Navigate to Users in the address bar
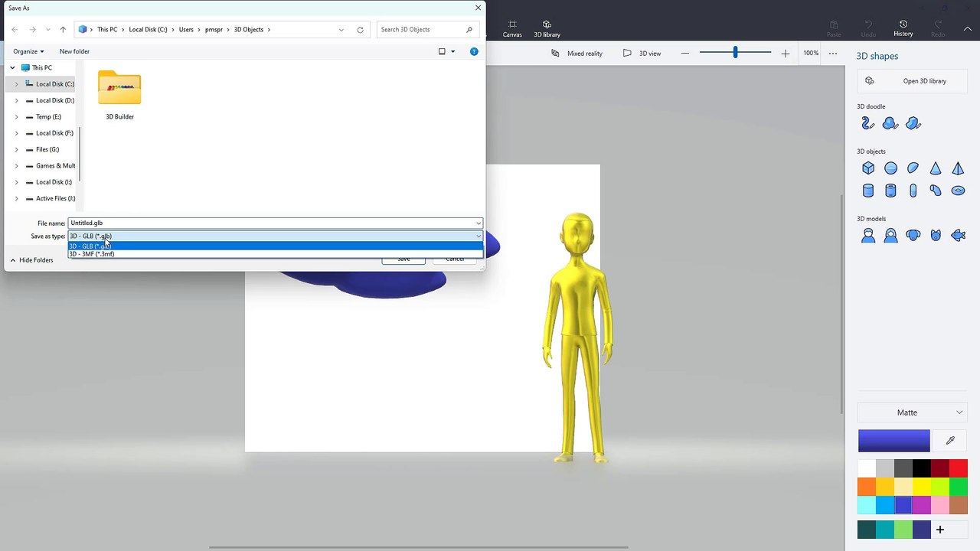The width and height of the screenshot is (980, 551). pos(186,30)
